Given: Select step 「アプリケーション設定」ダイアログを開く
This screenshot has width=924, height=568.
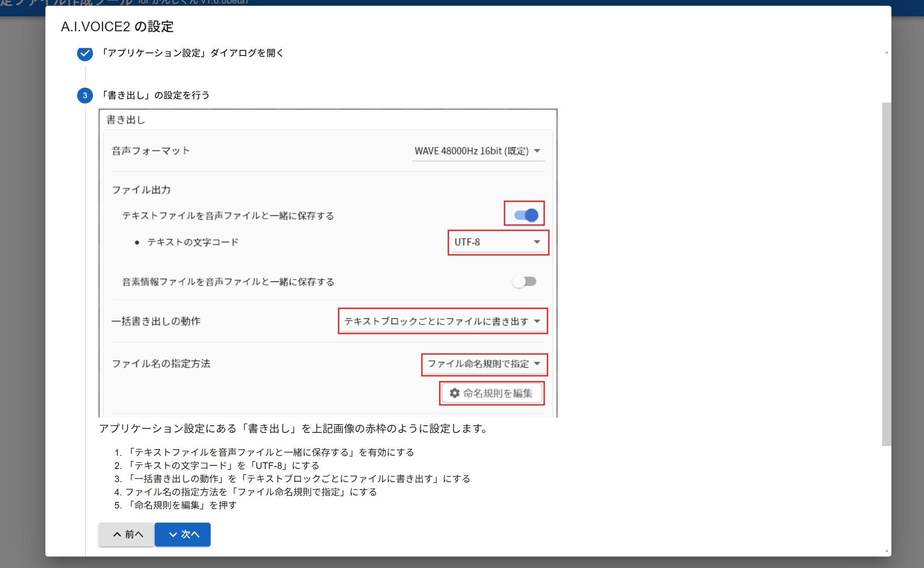Looking at the screenshot, I should pos(192,53).
